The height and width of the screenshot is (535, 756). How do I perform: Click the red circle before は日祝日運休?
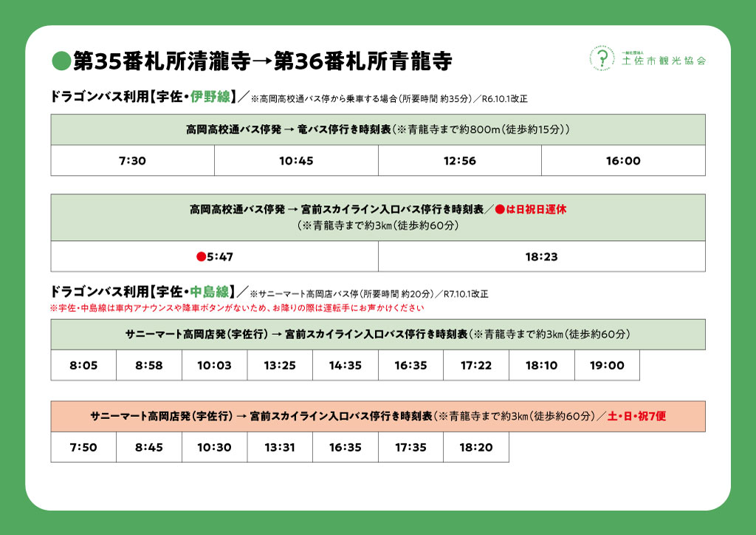click(x=500, y=210)
